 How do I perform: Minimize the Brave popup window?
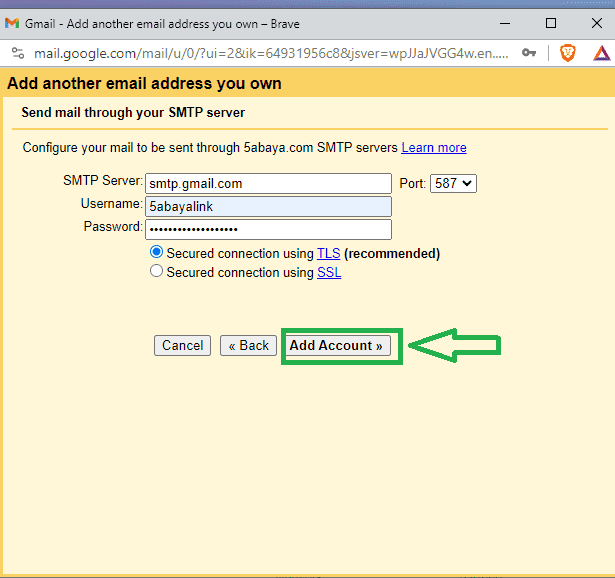[505, 24]
